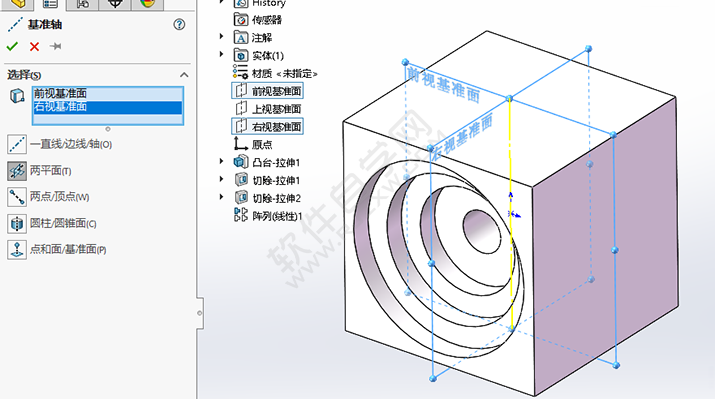This screenshot has height=399, width=715.
Task: Click the 原点 origin icon
Action: (240, 144)
